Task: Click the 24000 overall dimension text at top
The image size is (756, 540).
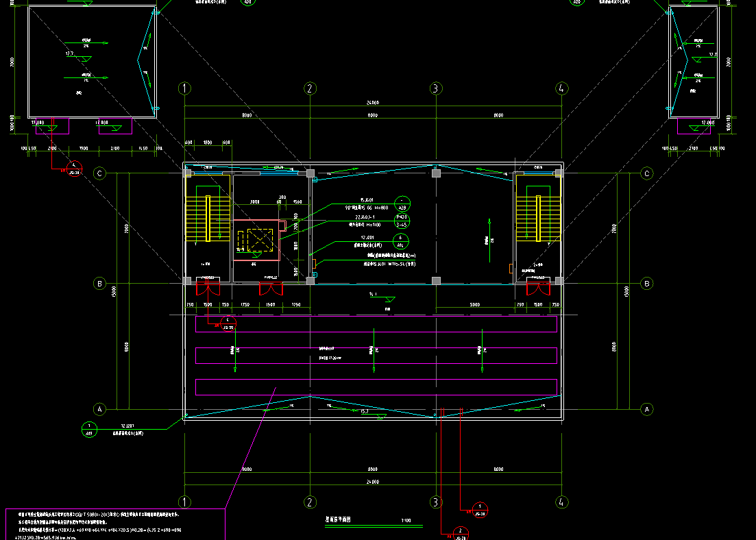Action: tap(372, 103)
